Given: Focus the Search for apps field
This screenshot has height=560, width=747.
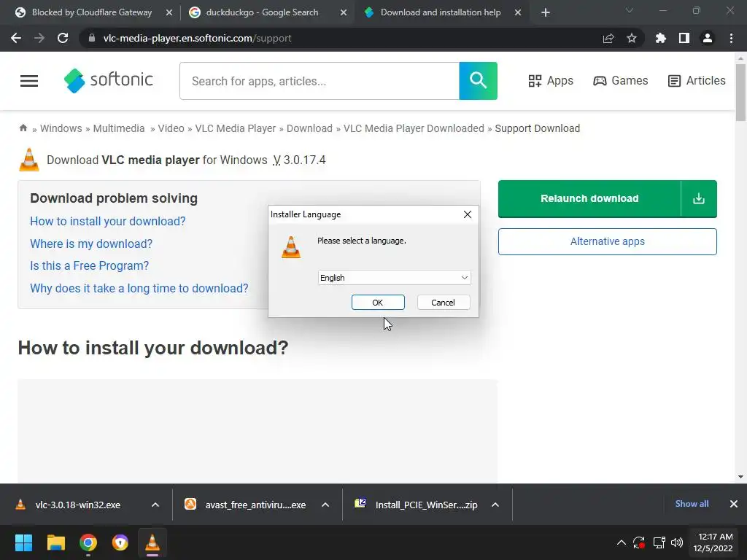Looking at the screenshot, I should (320, 81).
